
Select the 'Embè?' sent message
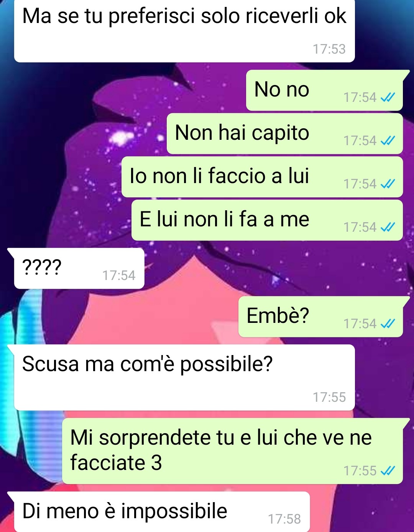tap(320, 317)
